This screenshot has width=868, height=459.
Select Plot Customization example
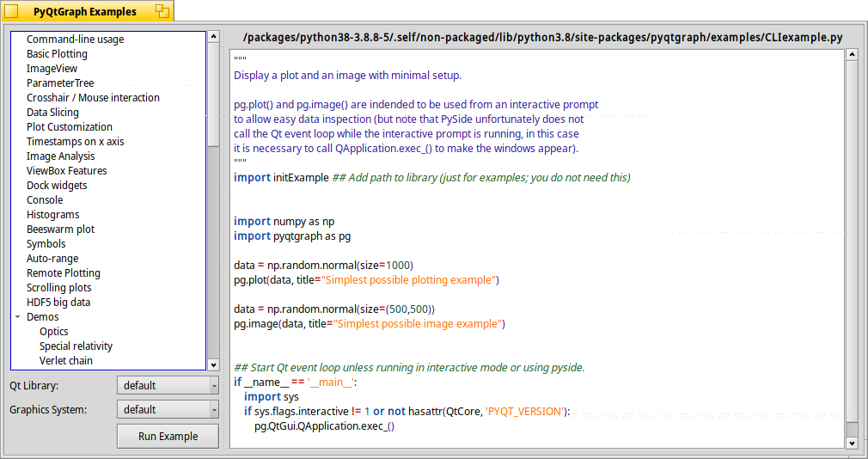[x=70, y=127]
